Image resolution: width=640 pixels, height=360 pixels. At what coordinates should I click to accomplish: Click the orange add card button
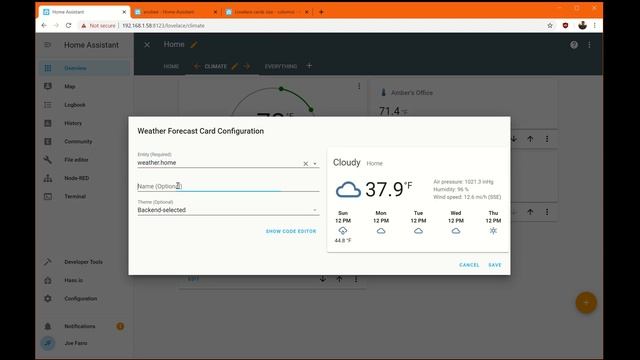point(586,302)
